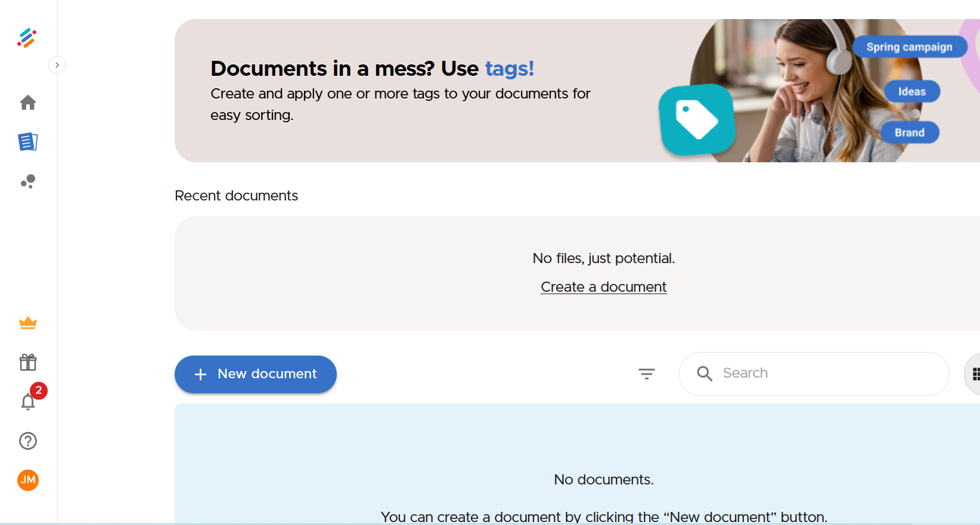The height and width of the screenshot is (525, 980).
Task: Open the Documents section icon
Action: click(x=28, y=142)
